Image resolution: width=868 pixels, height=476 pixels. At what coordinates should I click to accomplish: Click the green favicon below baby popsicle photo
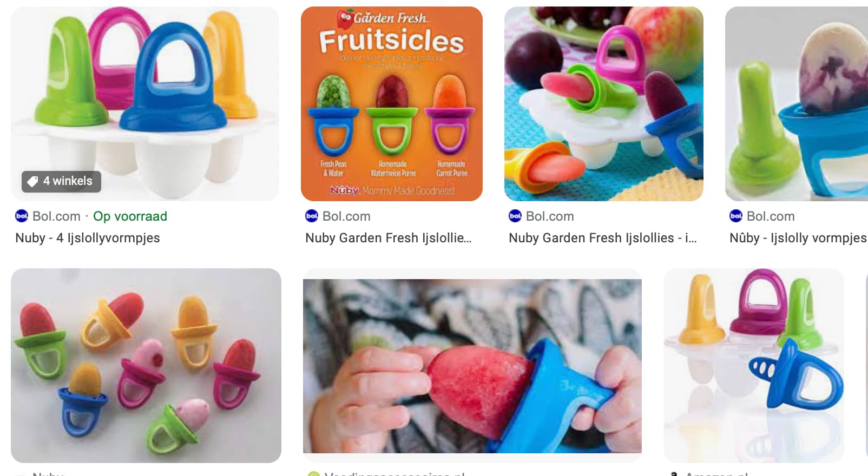click(x=314, y=474)
